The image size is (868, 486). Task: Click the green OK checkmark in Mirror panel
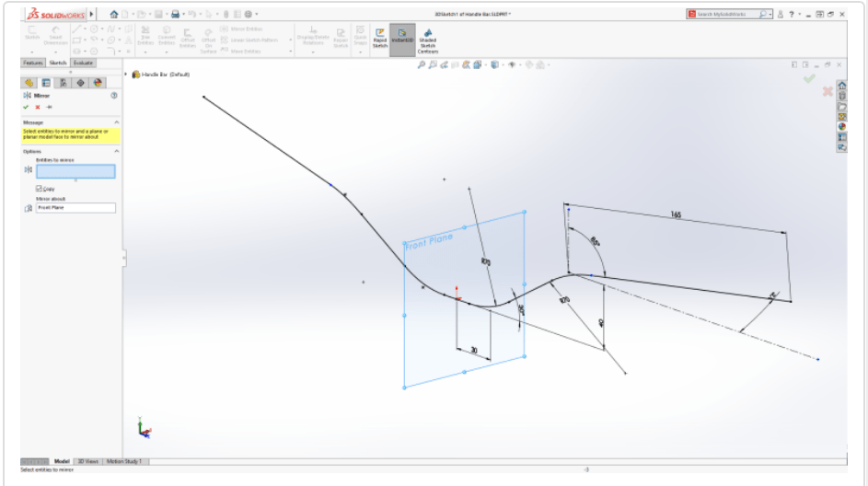27,107
